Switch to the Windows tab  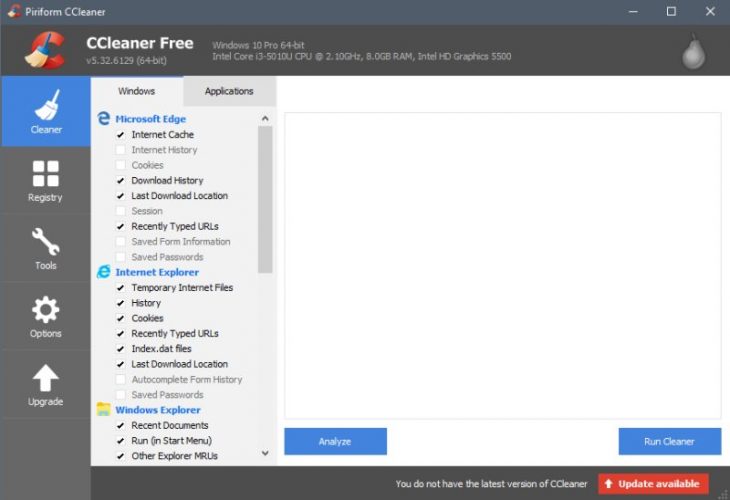click(x=137, y=91)
